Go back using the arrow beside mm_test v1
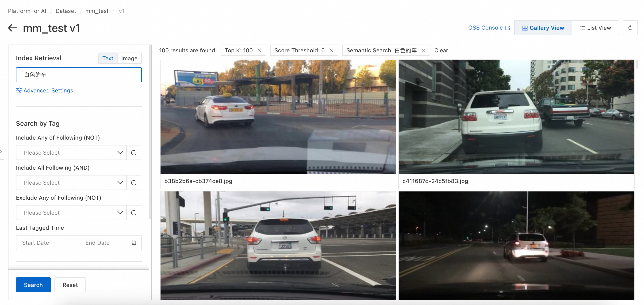Image resolution: width=644 pixels, height=305 pixels. tap(13, 28)
